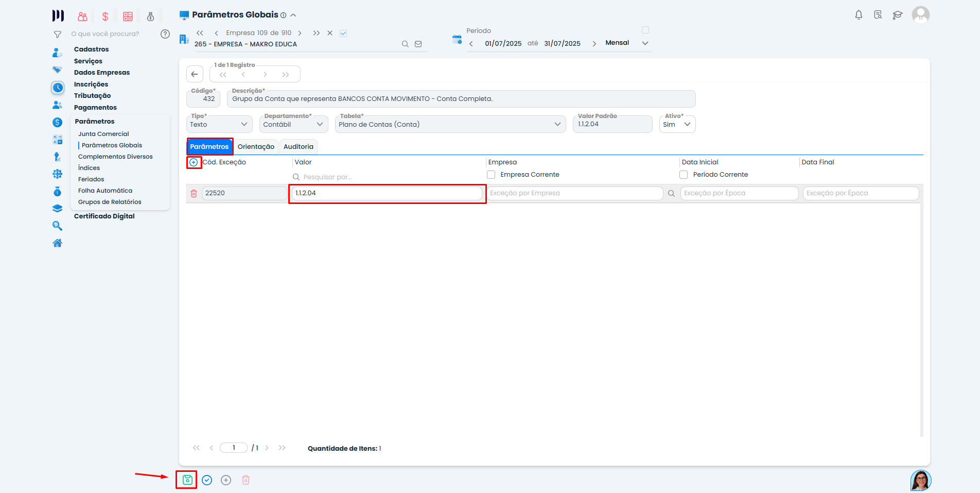Click the back arrow button above Código

point(195,74)
